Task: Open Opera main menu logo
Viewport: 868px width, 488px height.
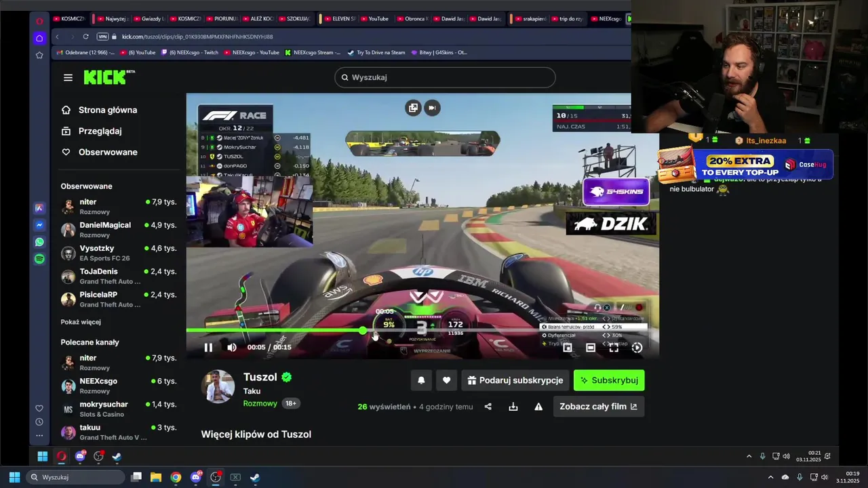Action: coord(39,21)
